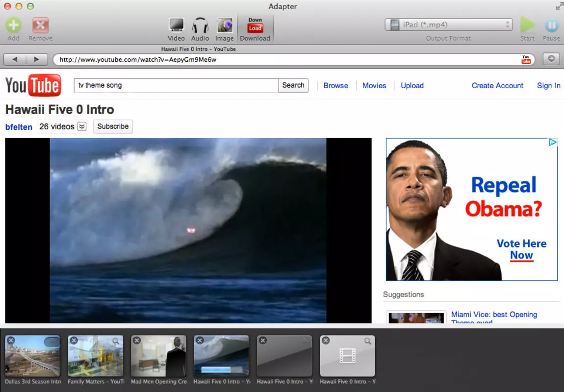Open the Download tool in toolbar
The height and width of the screenshot is (392, 564).
tap(255, 29)
